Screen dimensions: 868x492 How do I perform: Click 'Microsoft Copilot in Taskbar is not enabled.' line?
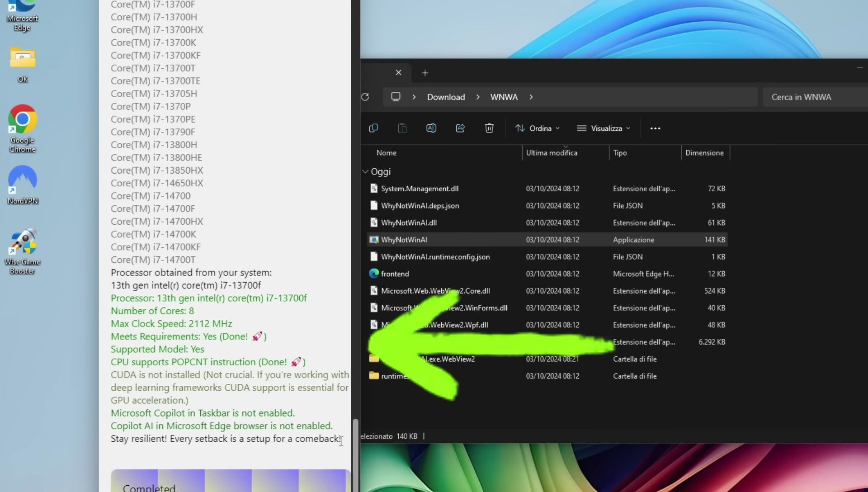pyautogui.click(x=203, y=413)
